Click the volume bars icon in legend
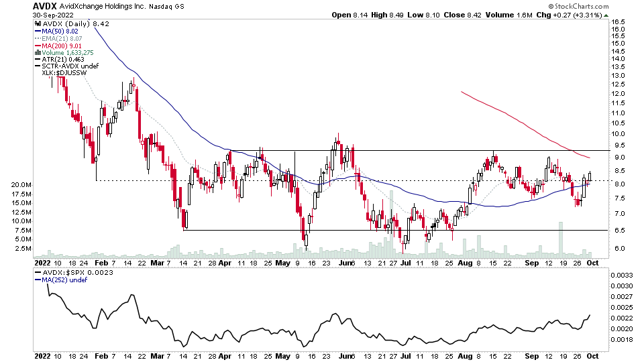644x362 pixels. [x=38, y=52]
